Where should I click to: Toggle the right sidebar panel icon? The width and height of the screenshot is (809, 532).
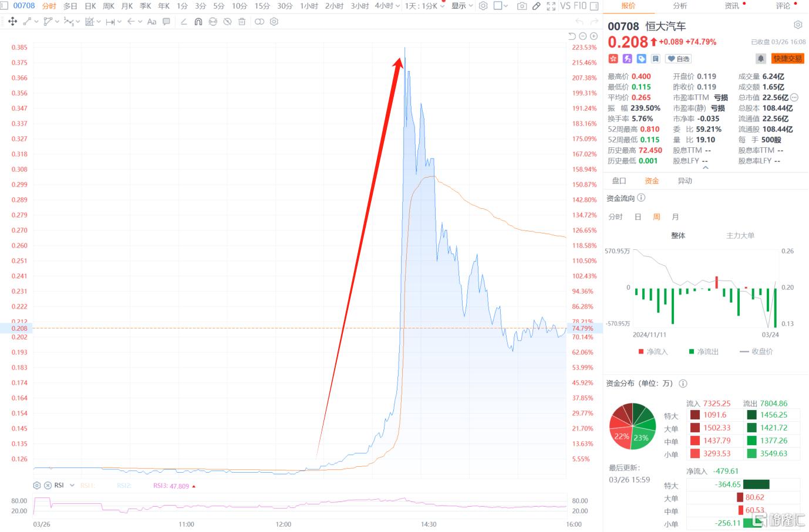(x=594, y=6)
